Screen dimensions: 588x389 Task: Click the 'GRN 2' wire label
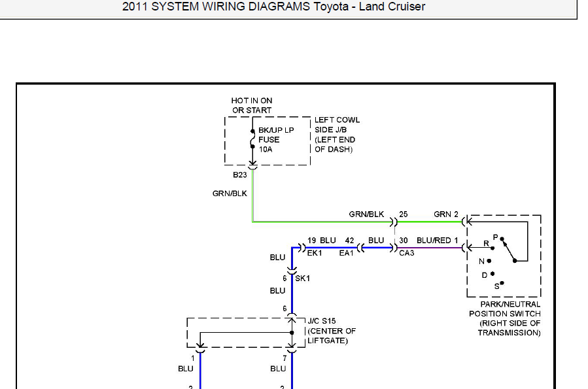click(446, 214)
